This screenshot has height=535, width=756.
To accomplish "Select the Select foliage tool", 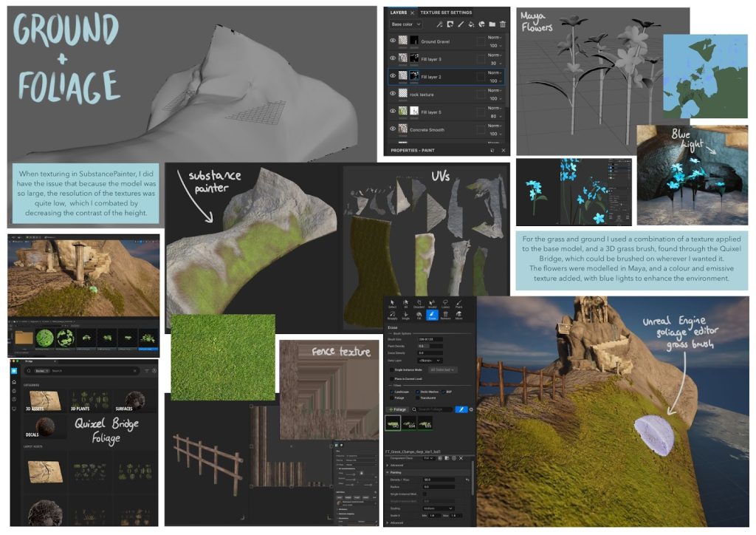I will 393,304.
